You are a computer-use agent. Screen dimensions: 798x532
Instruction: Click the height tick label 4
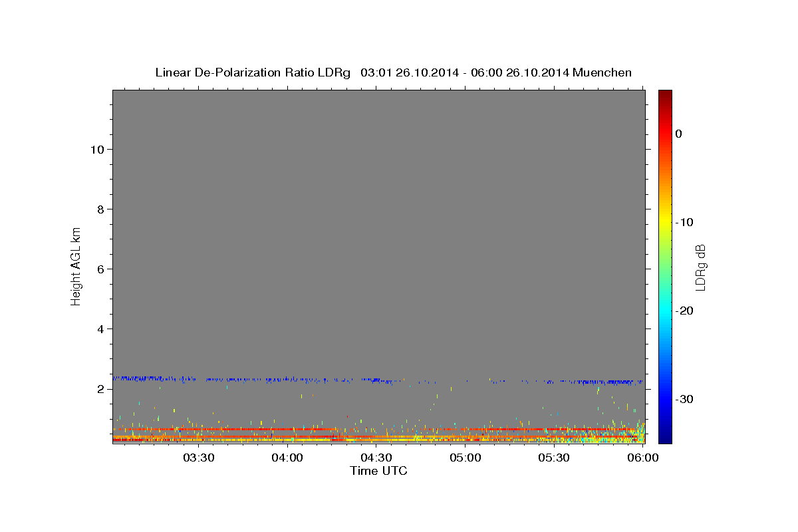point(99,329)
